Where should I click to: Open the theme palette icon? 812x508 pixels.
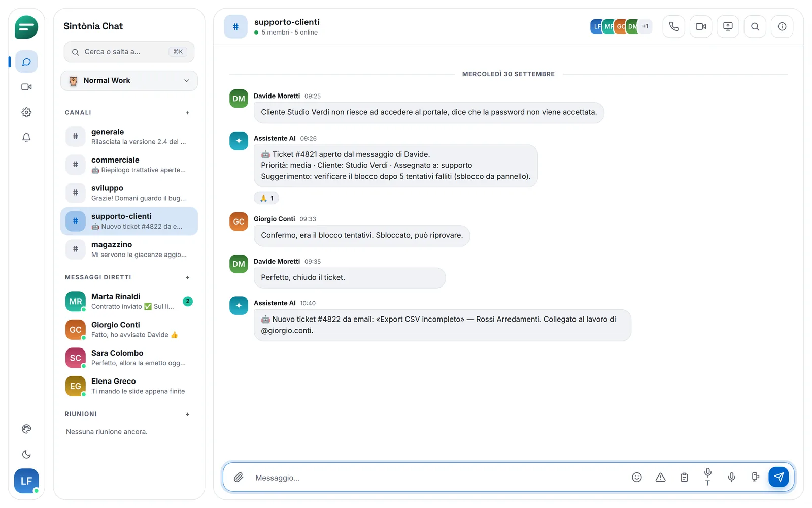click(x=26, y=429)
